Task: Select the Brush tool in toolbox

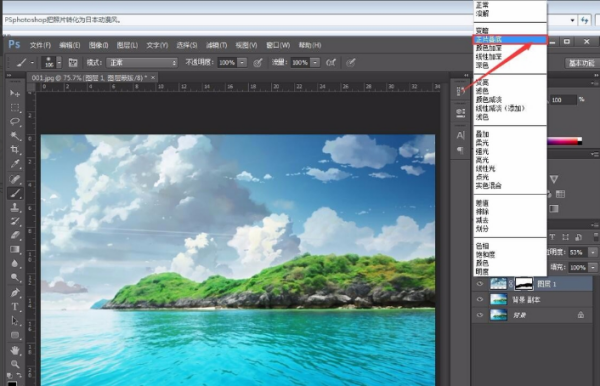Action: tap(15, 193)
